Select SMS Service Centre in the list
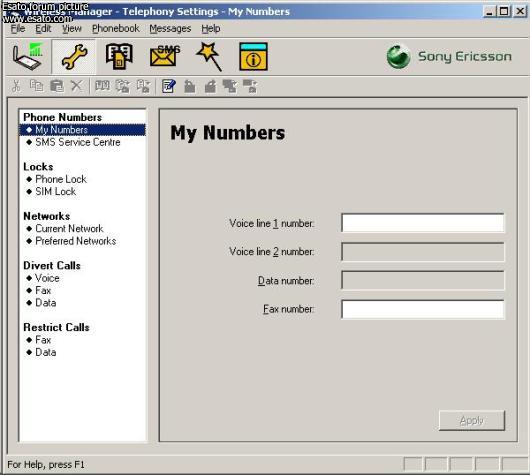This screenshot has height=475, width=530. point(78,142)
